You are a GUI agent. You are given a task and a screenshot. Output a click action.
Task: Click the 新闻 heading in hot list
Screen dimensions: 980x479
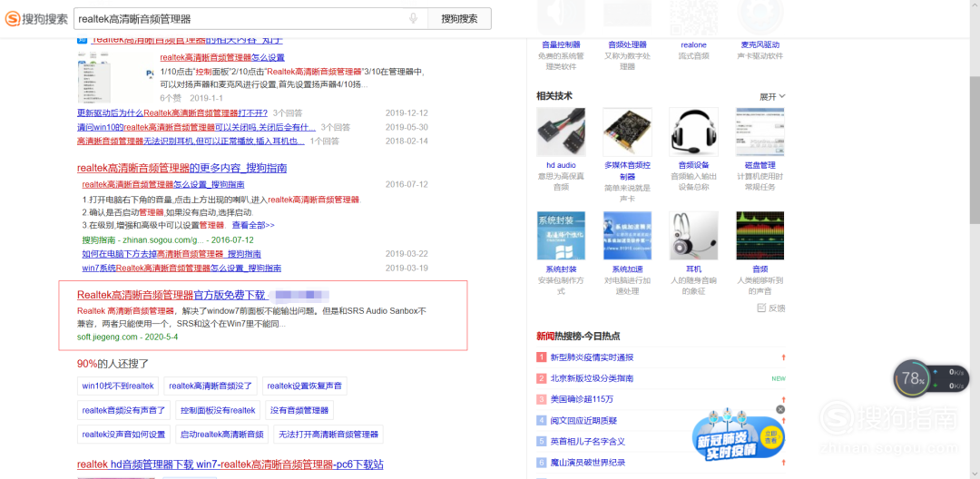[x=545, y=336]
